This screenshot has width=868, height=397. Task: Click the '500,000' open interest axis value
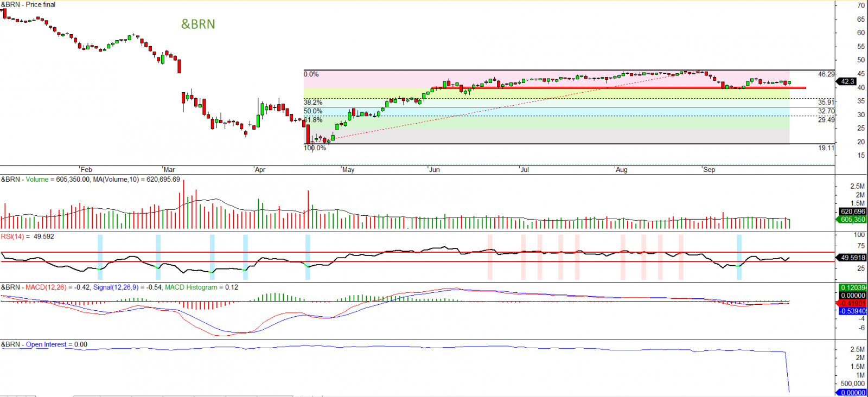tap(853, 383)
